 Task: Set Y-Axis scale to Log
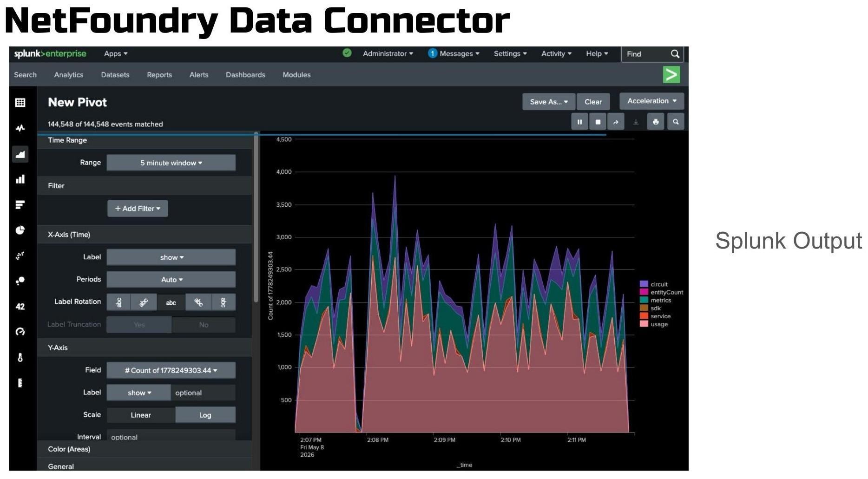tap(205, 415)
